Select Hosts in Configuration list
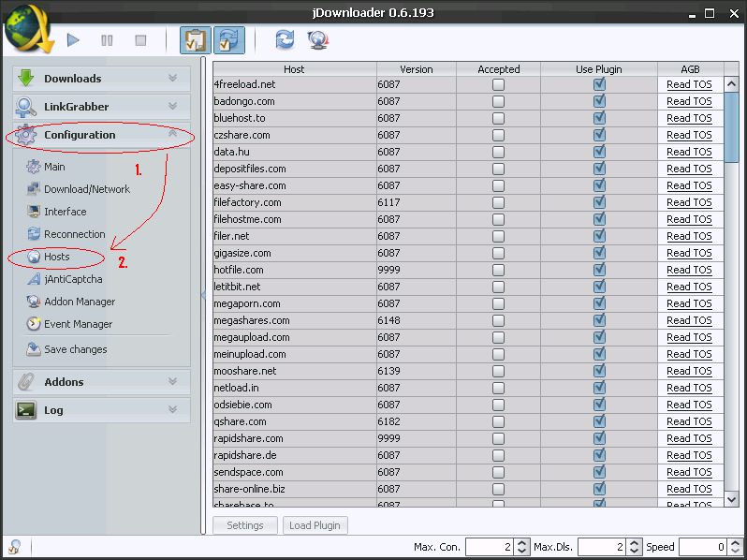747x560 pixels. tap(48, 257)
